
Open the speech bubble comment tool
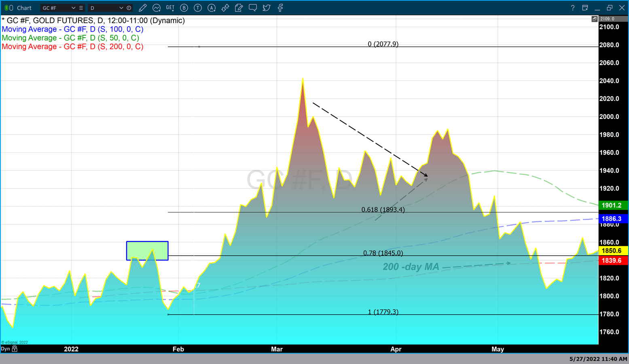pos(253,8)
